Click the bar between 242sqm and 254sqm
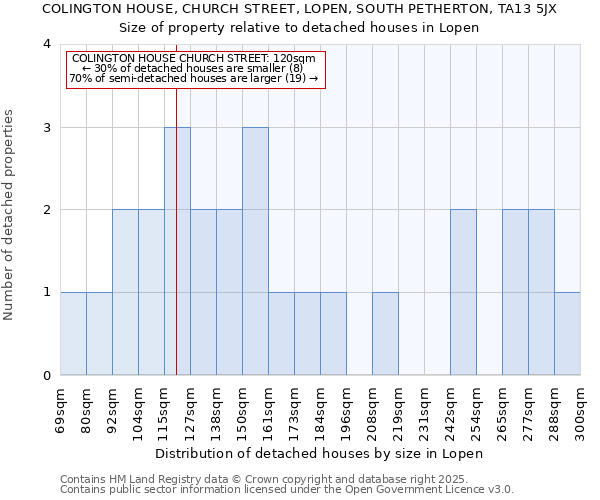Screen dimensions: 600x500 point(463,292)
